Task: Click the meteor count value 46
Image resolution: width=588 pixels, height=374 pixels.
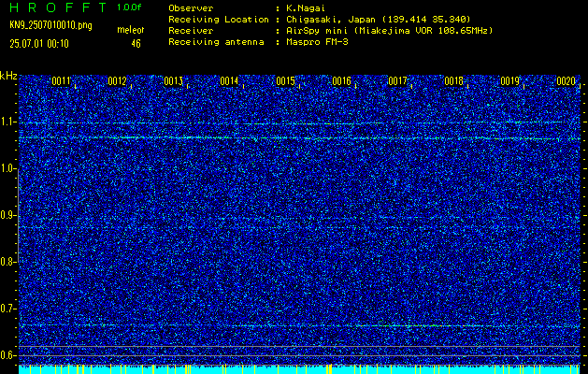Action: (x=136, y=44)
